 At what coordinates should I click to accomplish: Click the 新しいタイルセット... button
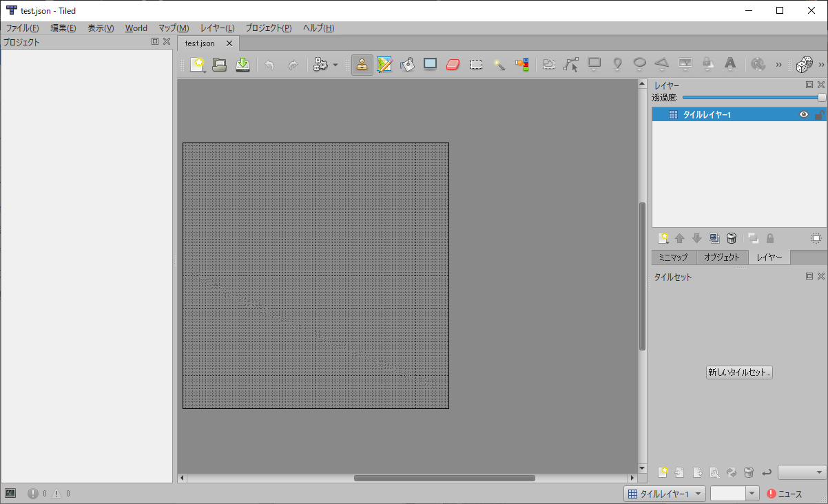pyautogui.click(x=740, y=372)
